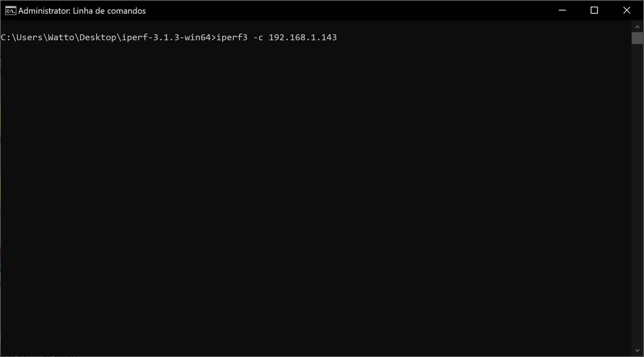Click the empty title bar area
The image size is (644, 357).
[x=350, y=10]
